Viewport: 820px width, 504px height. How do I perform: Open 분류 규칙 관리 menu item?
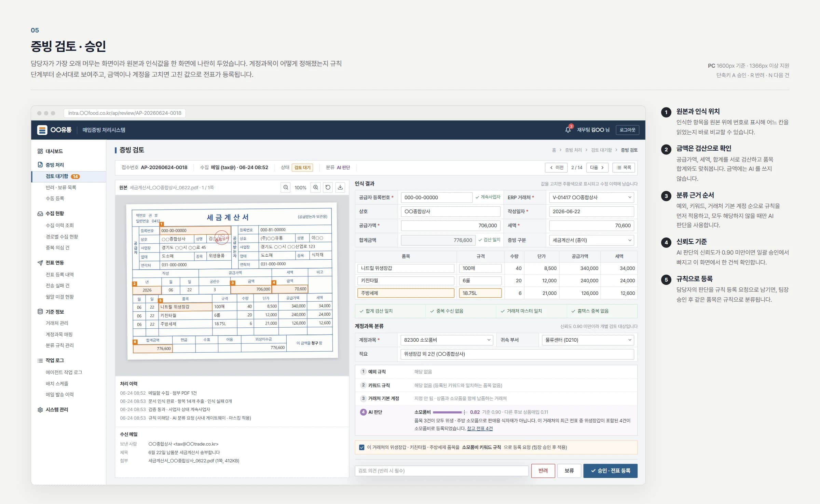[x=59, y=345]
